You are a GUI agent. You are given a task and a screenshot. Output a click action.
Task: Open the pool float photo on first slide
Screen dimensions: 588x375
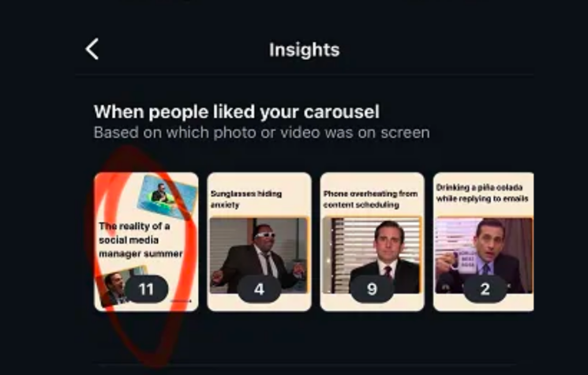[x=167, y=196]
